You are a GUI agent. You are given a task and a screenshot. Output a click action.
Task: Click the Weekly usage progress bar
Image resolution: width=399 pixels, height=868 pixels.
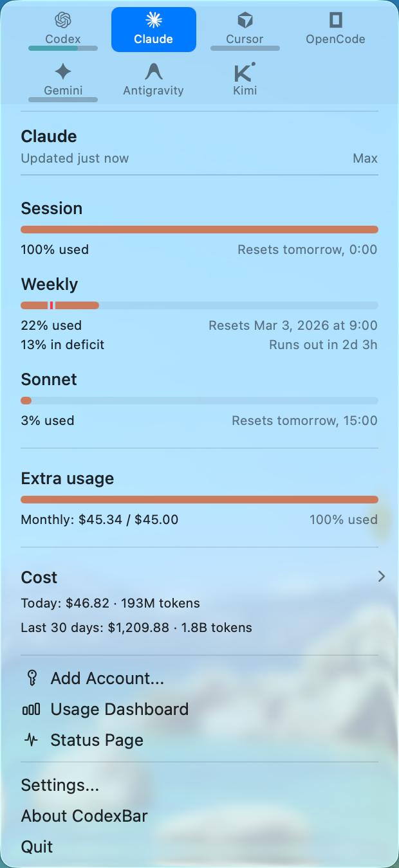pyautogui.click(x=199, y=305)
